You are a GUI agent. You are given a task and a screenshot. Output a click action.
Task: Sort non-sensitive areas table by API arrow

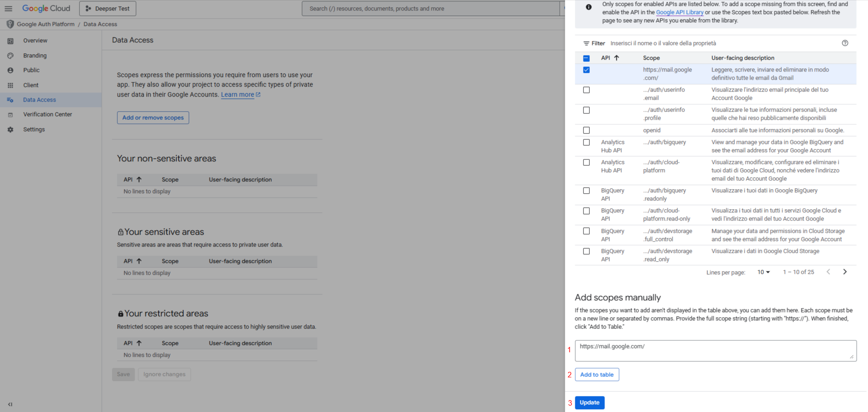(x=139, y=180)
